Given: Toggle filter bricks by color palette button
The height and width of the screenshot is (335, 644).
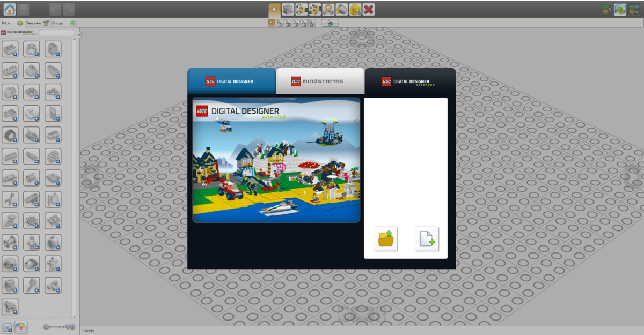Looking at the screenshot, I should [x=21, y=326].
